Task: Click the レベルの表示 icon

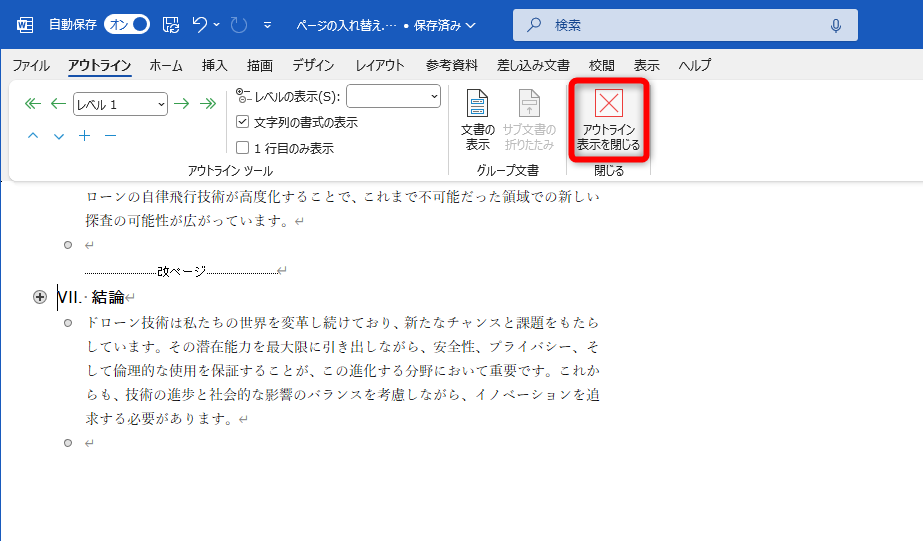Action: (x=243, y=95)
